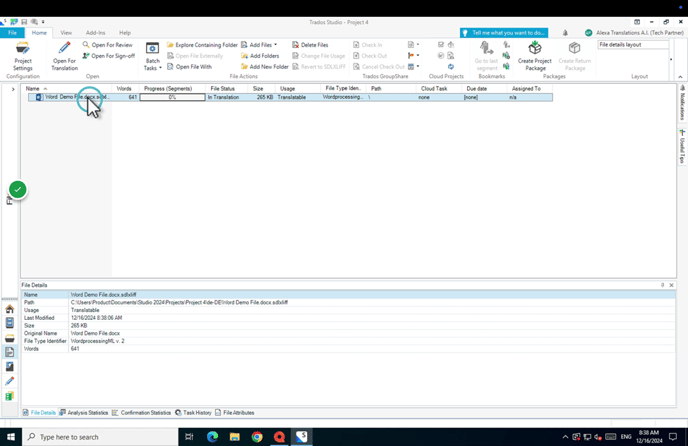Close the File Details panel

[x=671, y=285]
